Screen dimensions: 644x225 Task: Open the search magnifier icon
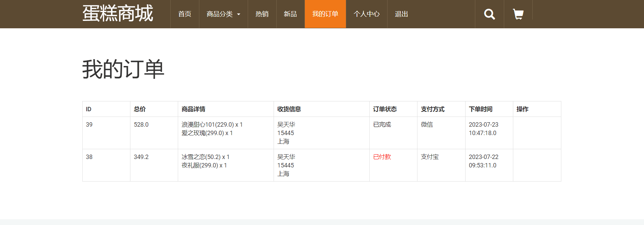click(x=489, y=14)
